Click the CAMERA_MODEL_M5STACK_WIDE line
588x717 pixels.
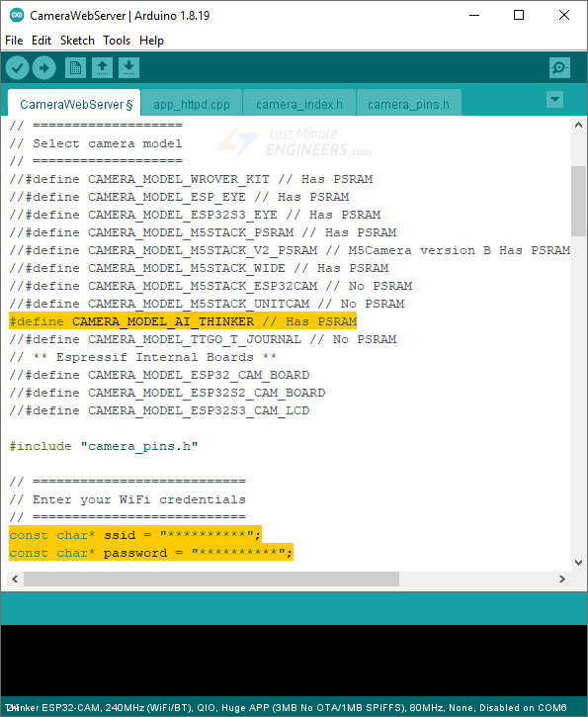(199, 268)
